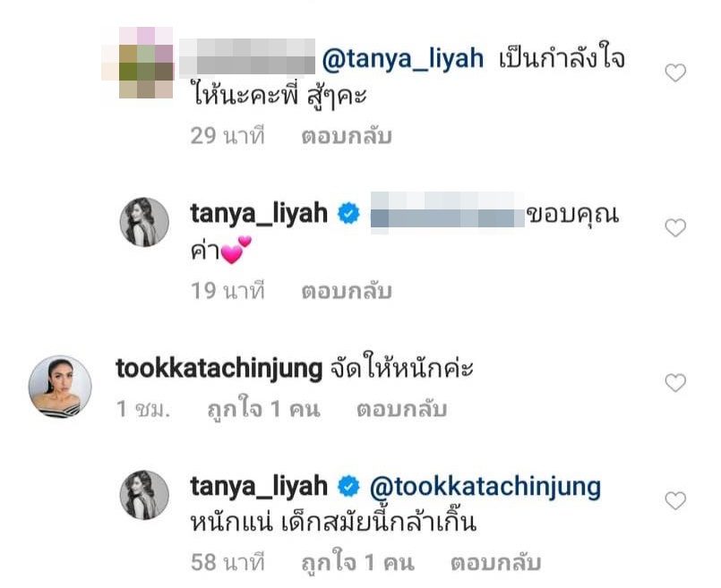This screenshot has height=588, width=721.
Task: View likes on the 58-minute reply
Action: pos(357,563)
